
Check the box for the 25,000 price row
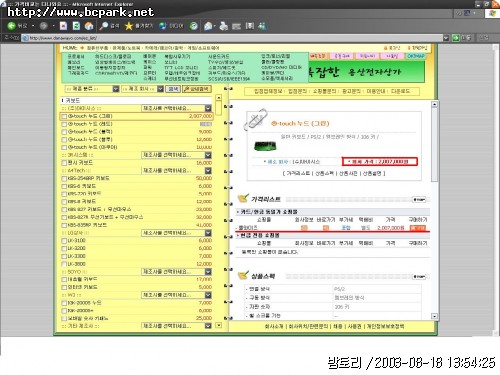64,319
